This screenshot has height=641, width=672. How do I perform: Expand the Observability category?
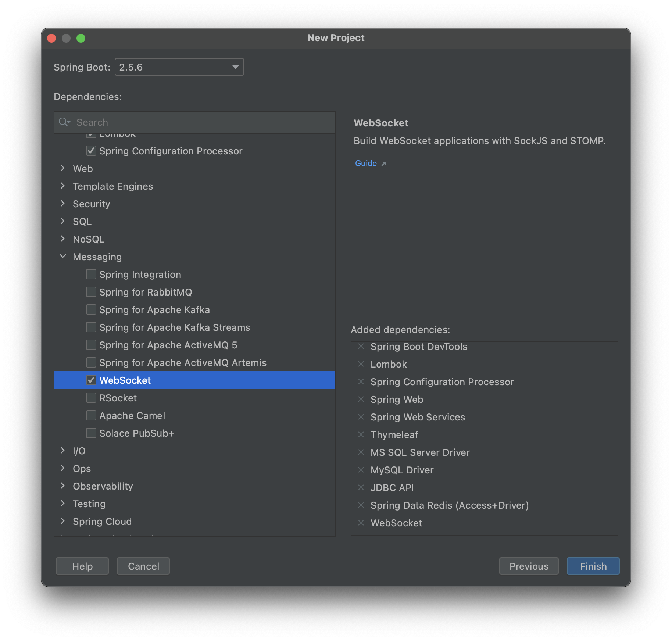[63, 486]
